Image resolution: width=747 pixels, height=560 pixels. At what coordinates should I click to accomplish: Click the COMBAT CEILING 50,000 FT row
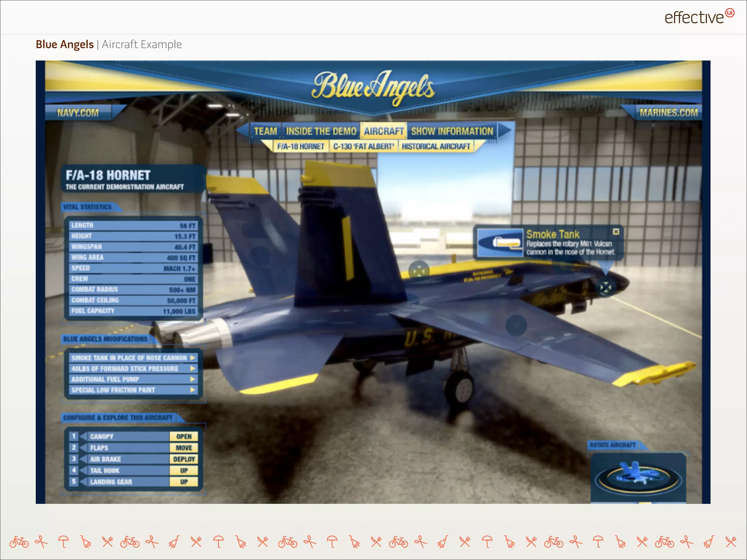(x=133, y=300)
